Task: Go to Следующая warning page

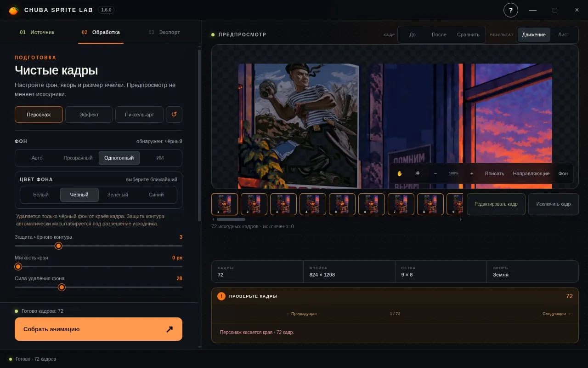Action: click(557, 314)
